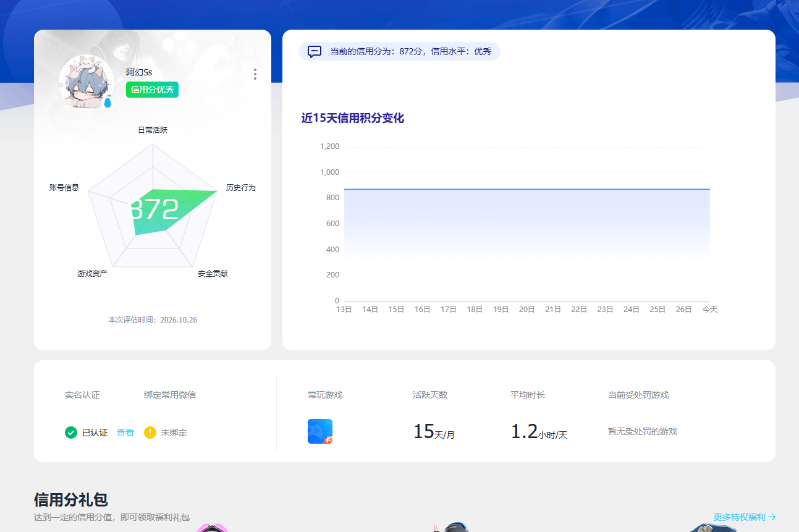Click the 信用分礼包 section heading
This screenshot has height=532, width=799.
[x=71, y=500]
